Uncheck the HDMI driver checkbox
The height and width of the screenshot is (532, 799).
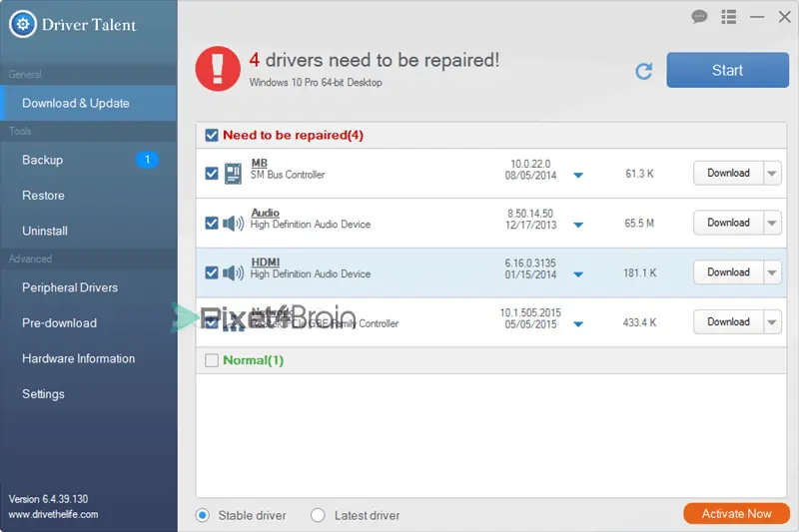click(x=212, y=272)
